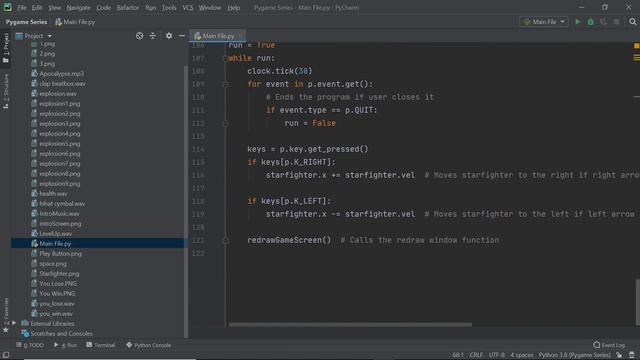
Task: Select explosion1.png in project tree
Action: tap(60, 104)
